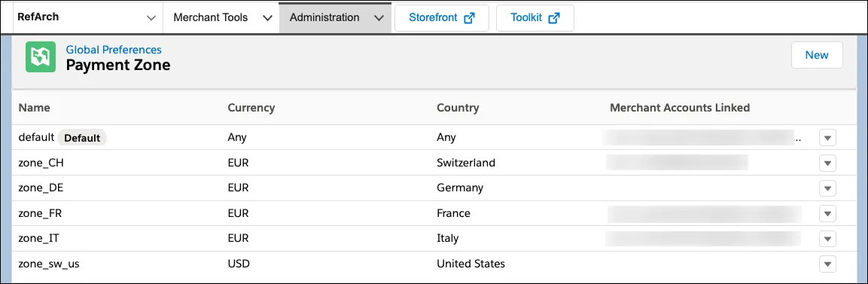This screenshot has height=284, width=868.
Task: Click the external-link icon beside Toolkit
Action: [x=553, y=18]
